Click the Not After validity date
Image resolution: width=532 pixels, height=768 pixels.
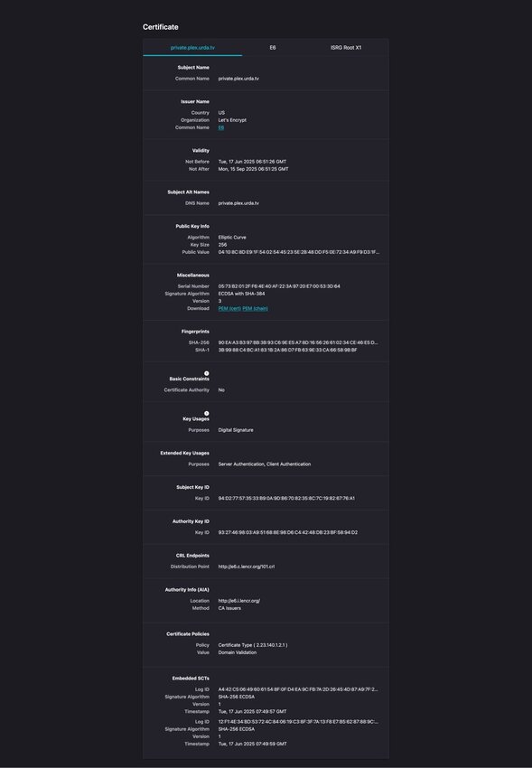pyautogui.click(x=253, y=169)
